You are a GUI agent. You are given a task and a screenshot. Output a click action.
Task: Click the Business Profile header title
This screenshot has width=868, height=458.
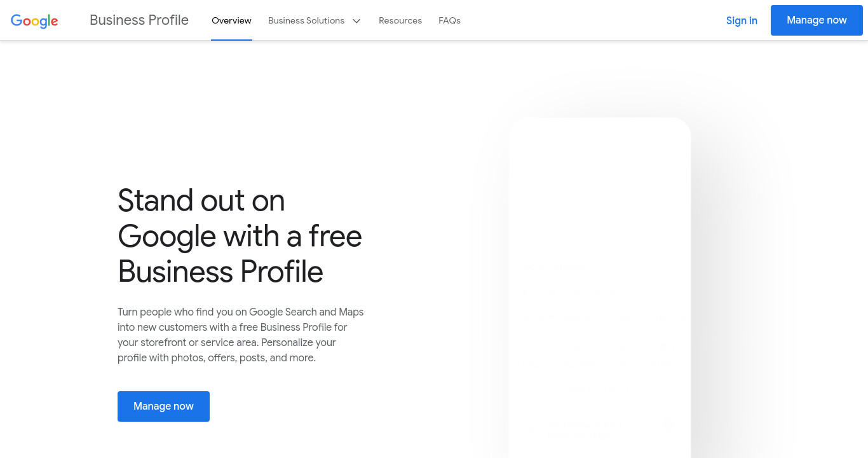click(x=139, y=20)
